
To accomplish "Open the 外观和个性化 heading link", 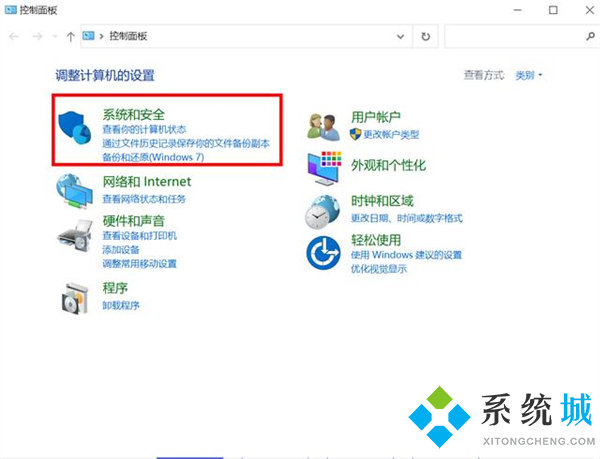I will (x=388, y=165).
